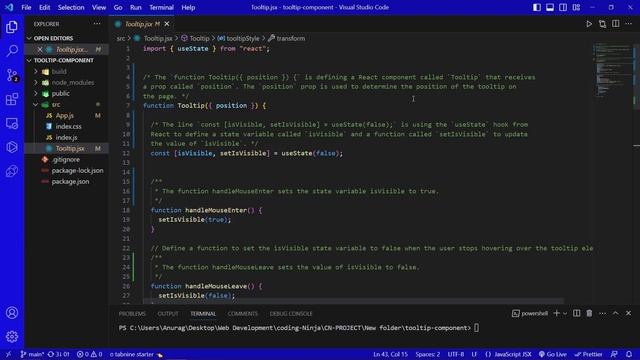Image resolution: width=640 pixels, height=360 pixels.
Task: Open the Tabnine icon in activity bar
Action: click(x=12, y=171)
